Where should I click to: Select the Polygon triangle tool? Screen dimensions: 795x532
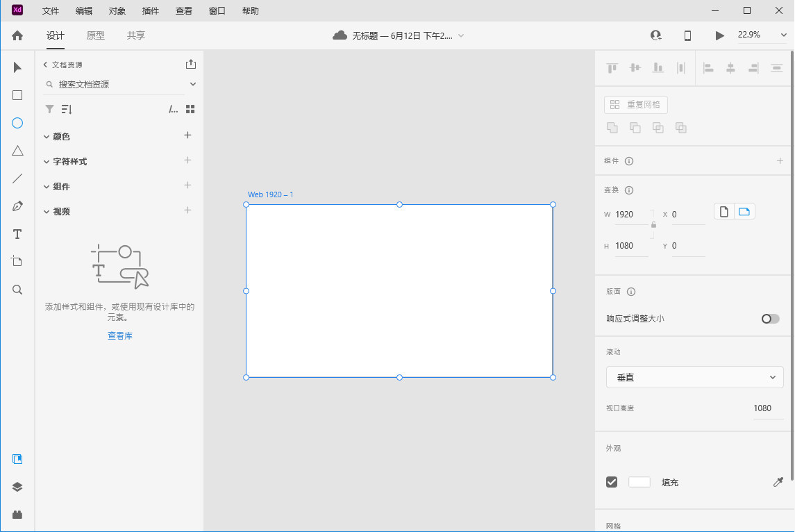point(17,151)
